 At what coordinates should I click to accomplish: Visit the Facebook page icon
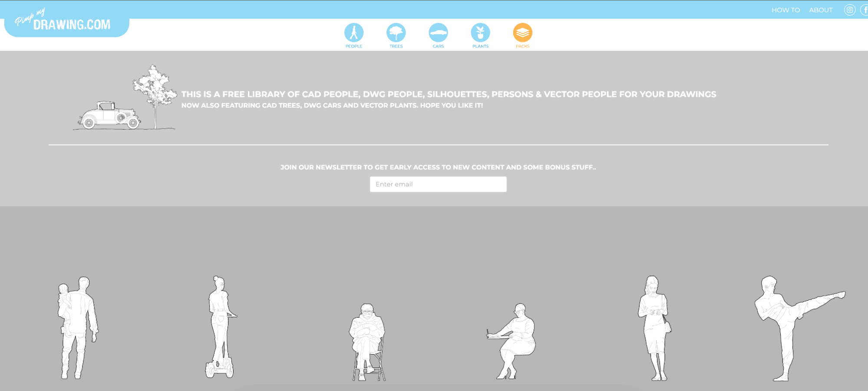[x=865, y=10]
